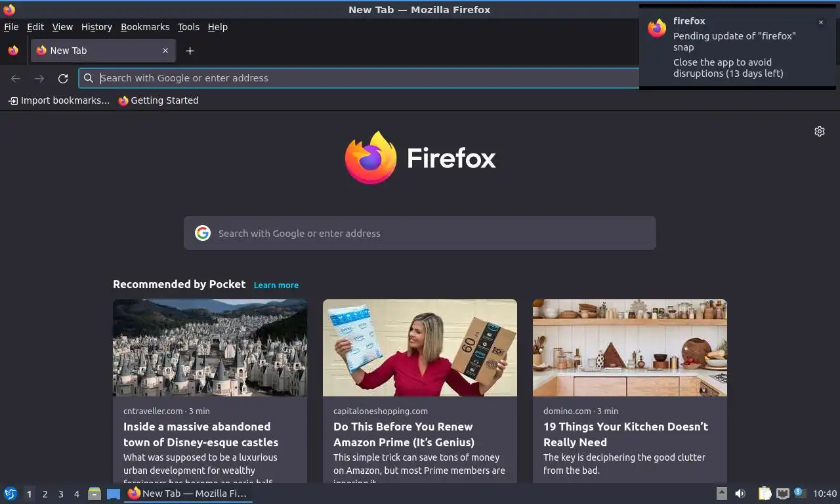Image resolution: width=840 pixels, height=504 pixels.
Task: Click the volume speaker tray icon
Action: click(740, 493)
